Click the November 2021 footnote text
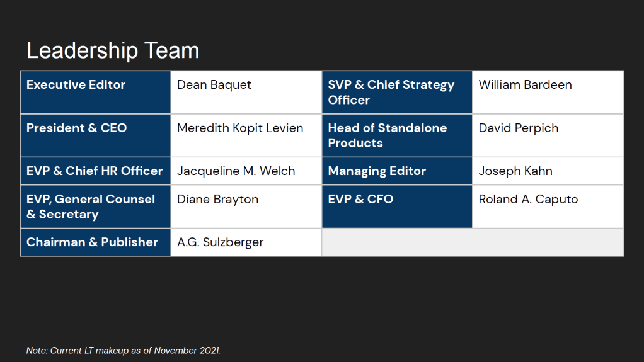 (x=124, y=350)
